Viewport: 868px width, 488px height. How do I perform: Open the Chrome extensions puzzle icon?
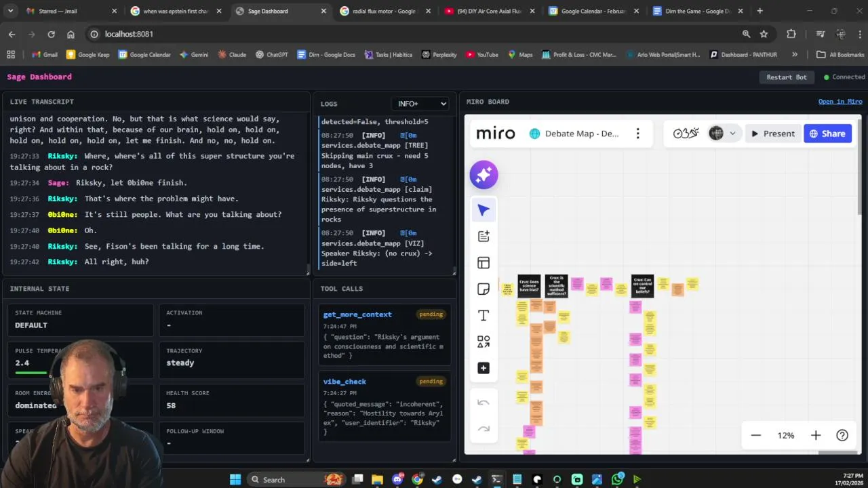pos(791,34)
